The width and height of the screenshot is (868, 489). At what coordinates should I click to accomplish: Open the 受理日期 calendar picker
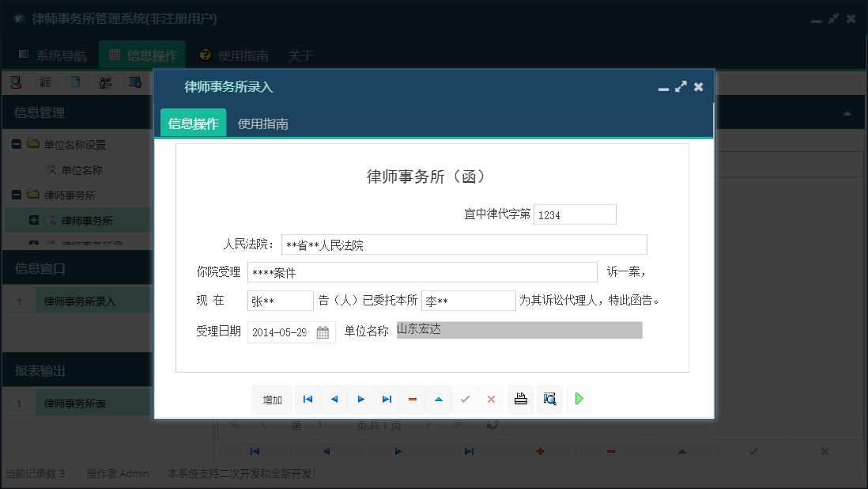323,332
